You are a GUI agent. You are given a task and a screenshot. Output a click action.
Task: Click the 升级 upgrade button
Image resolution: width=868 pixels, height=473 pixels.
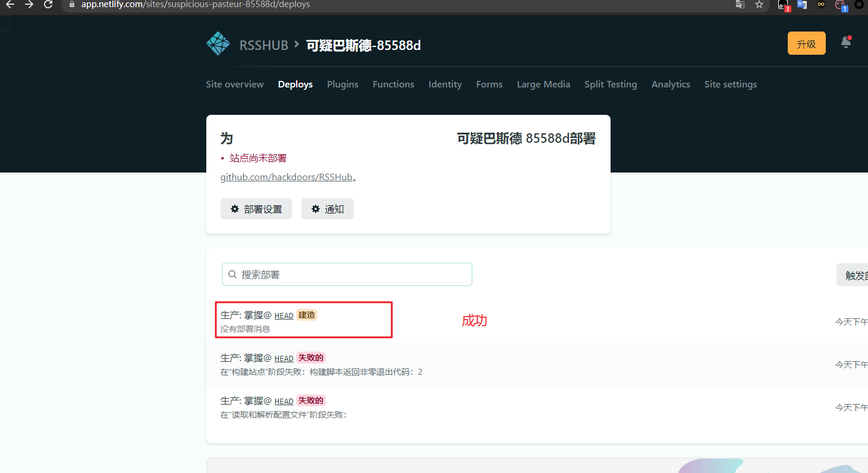807,43
